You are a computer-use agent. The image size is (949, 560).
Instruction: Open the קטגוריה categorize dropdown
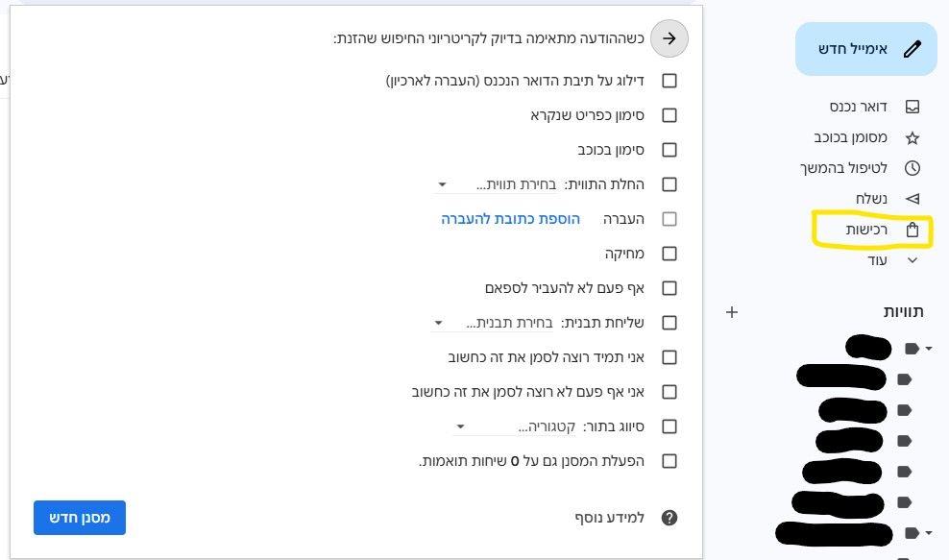(x=460, y=426)
